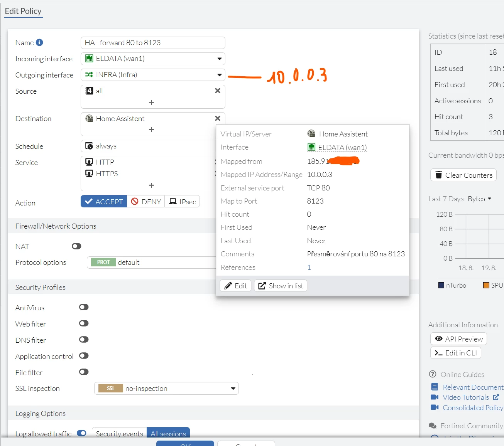Open the Protocol options selector
The image size is (504, 446).
(151, 262)
